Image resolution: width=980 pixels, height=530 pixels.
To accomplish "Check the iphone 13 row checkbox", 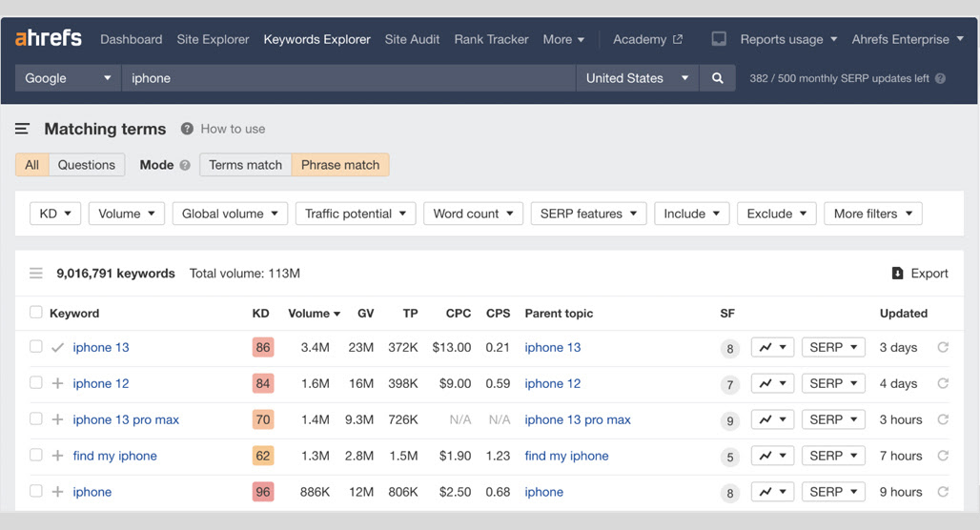I will (35, 346).
